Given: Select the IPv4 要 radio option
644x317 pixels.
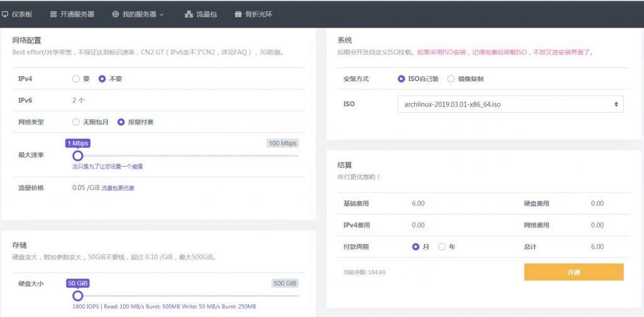Looking at the screenshot, I should click(x=76, y=79).
